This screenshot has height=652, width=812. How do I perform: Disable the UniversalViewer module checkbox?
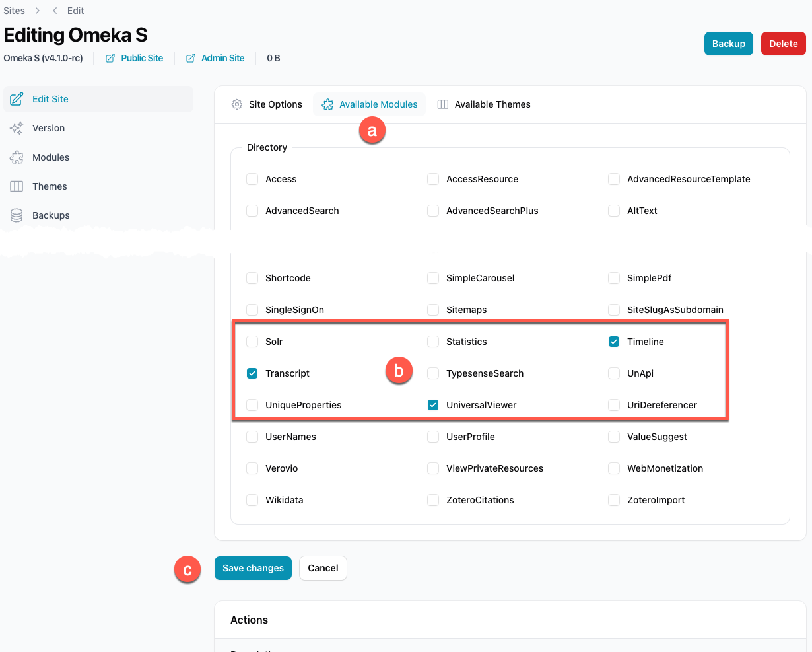pyautogui.click(x=433, y=405)
